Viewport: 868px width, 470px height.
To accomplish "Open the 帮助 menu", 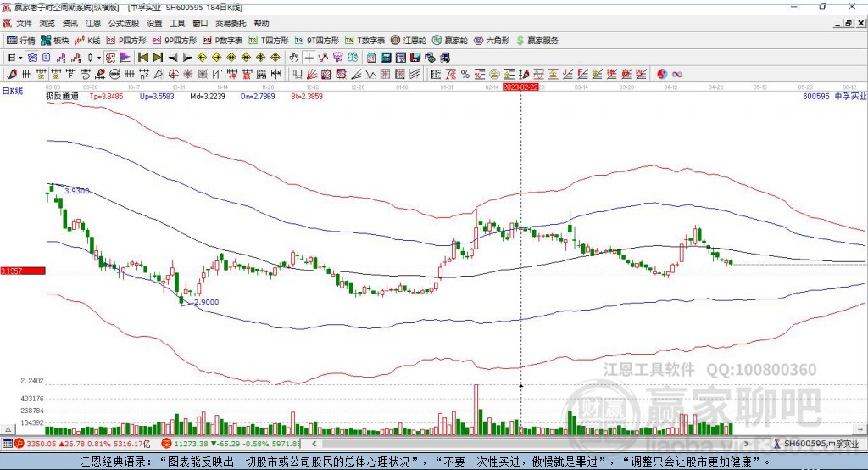I will click(x=261, y=23).
